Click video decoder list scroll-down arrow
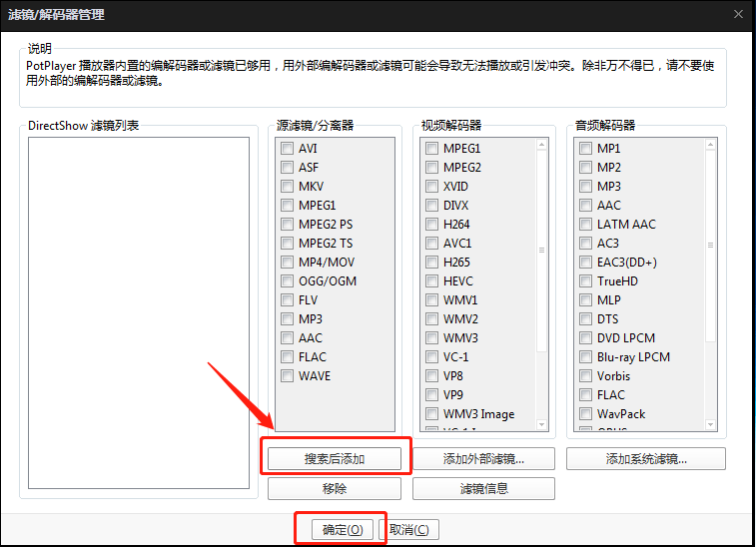The height and width of the screenshot is (547, 756). [x=541, y=424]
